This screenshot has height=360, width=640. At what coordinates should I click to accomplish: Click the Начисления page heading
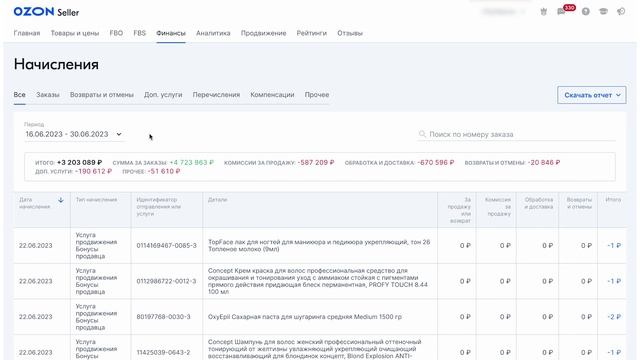point(56,64)
